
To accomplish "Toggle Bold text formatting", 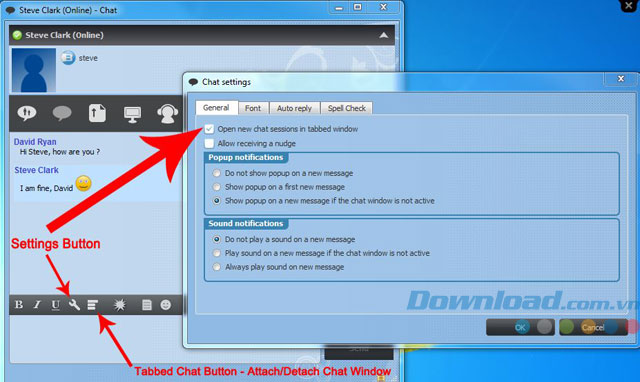I will [19, 304].
